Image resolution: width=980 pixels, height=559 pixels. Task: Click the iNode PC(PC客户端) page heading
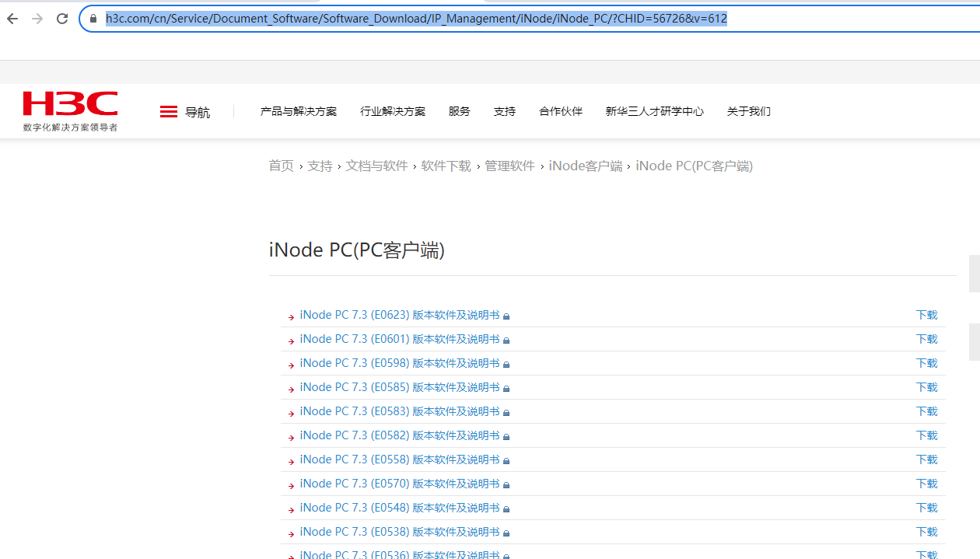pyautogui.click(x=357, y=250)
